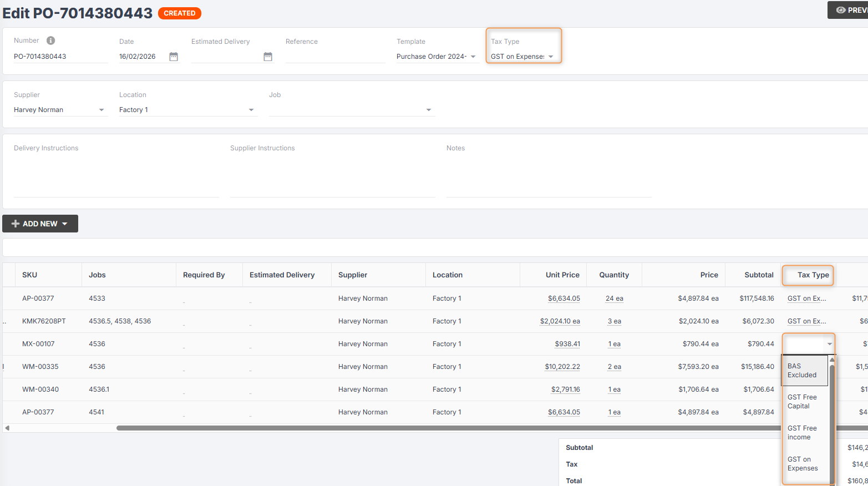Click subtotal $117,548.16
Screen dimensions: 868x486
click(757, 298)
